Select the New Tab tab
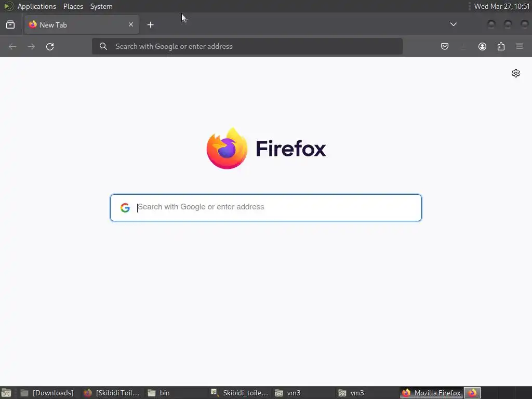This screenshot has height=399, width=532. pos(82,25)
